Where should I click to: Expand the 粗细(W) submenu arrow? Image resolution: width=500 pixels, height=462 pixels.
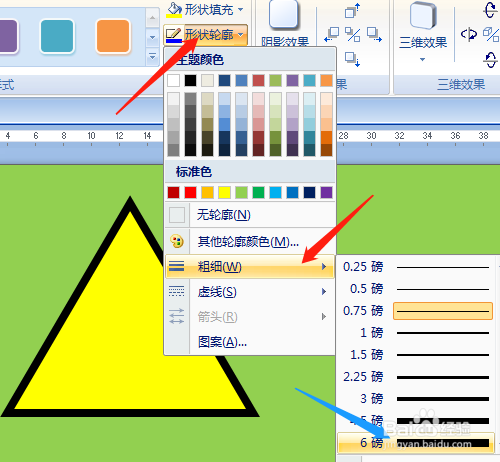pyautogui.click(x=324, y=267)
